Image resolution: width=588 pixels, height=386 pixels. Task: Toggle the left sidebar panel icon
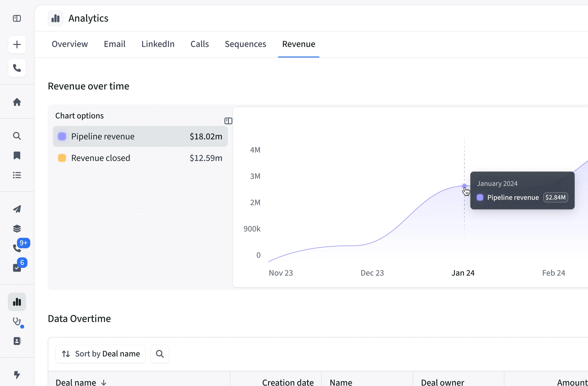point(17,18)
